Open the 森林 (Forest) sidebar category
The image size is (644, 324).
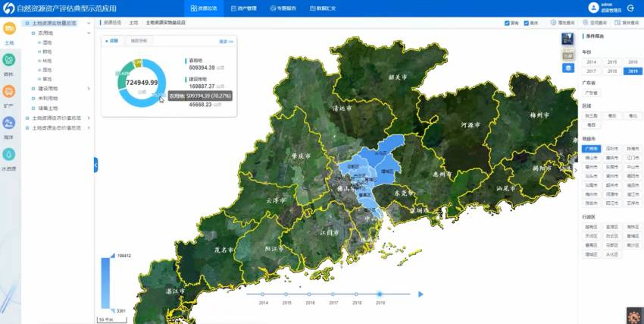pos(9,62)
